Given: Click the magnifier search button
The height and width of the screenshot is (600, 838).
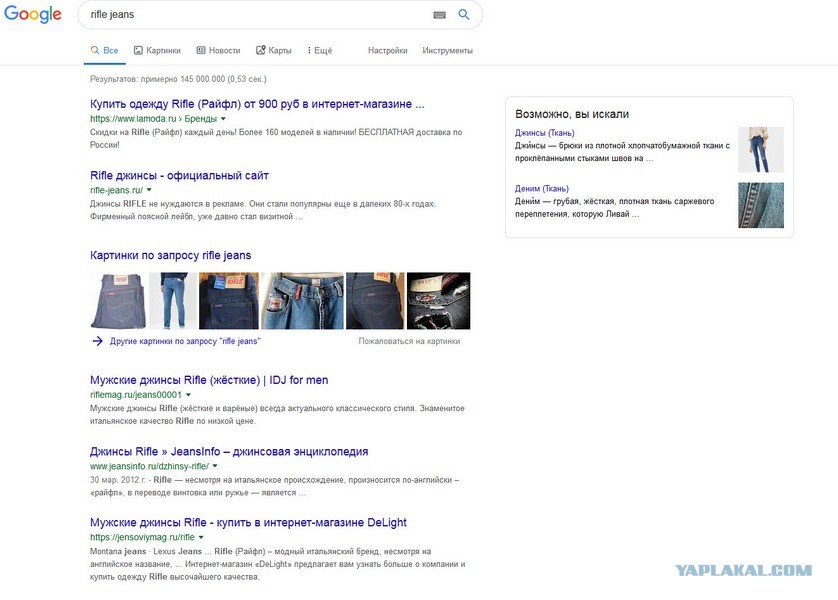Looking at the screenshot, I should point(464,14).
